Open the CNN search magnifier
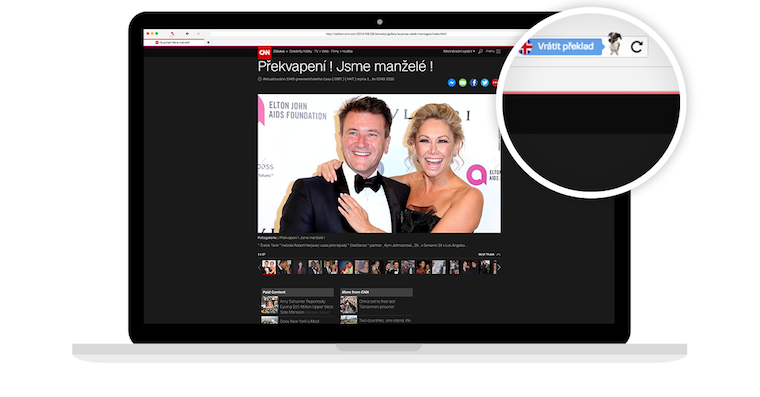This screenshot has height=397, width=760. pyautogui.click(x=480, y=51)
